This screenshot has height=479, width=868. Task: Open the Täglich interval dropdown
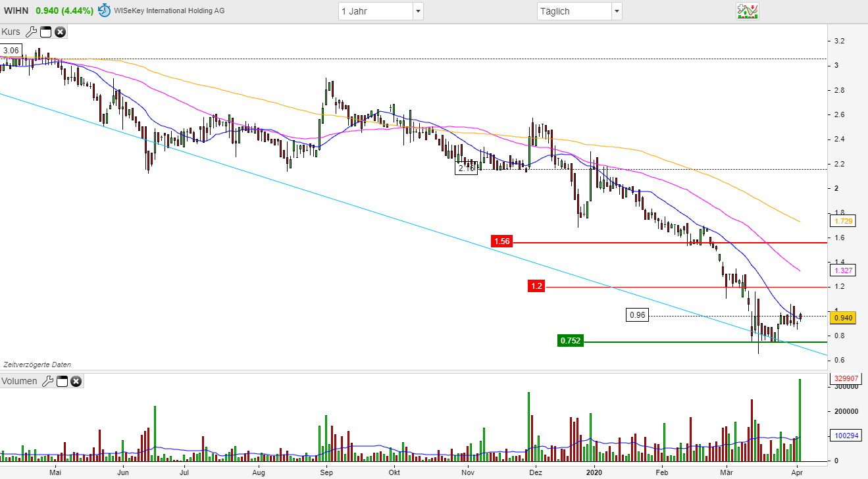point(579,11)
